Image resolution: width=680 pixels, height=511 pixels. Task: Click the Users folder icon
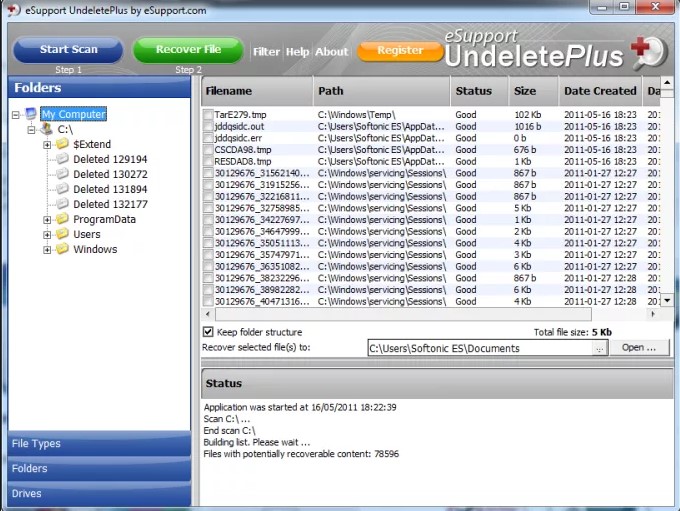click(x=62, y=235)
